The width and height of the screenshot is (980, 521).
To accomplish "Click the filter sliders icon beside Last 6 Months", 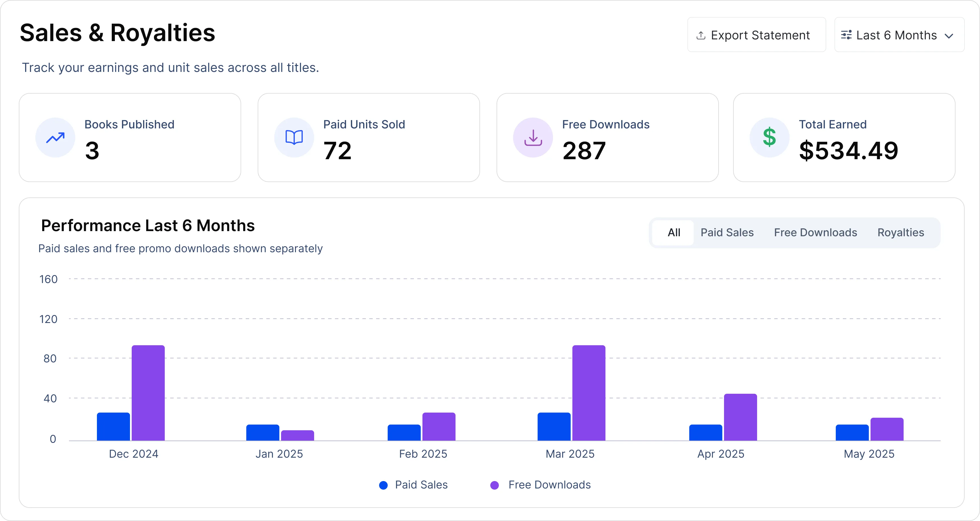I will pyautogui.click(x=846, y=35).
